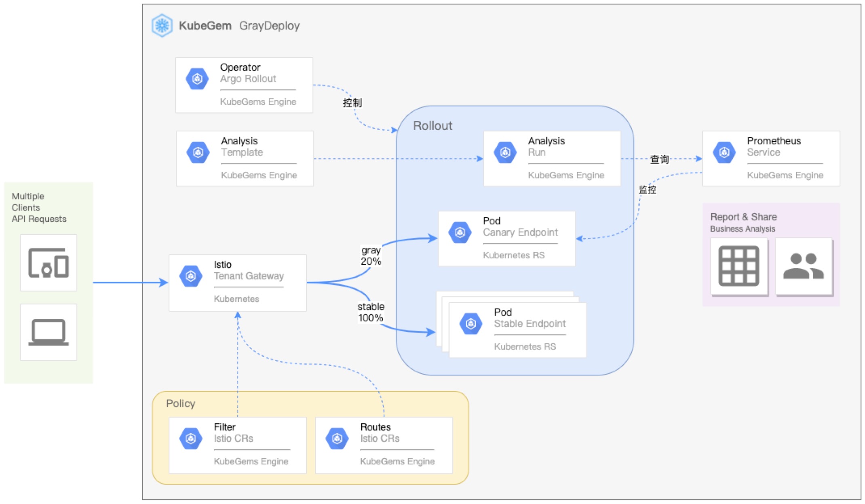Image resolution: width=865 pixels, height=504 pixels.
Task: Click 'Istio CRs' in the Routes card
Action: tap(380, 439)
